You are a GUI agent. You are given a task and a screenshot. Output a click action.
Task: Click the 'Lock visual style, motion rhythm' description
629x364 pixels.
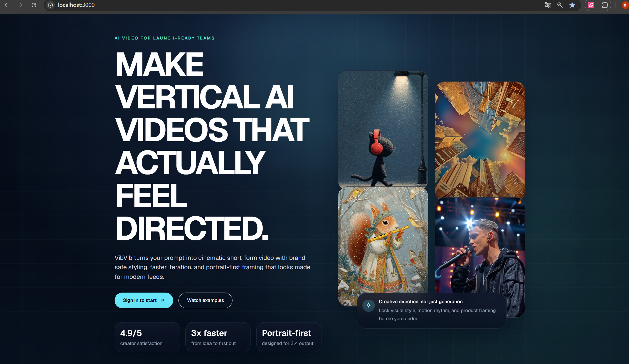point(437,314)
